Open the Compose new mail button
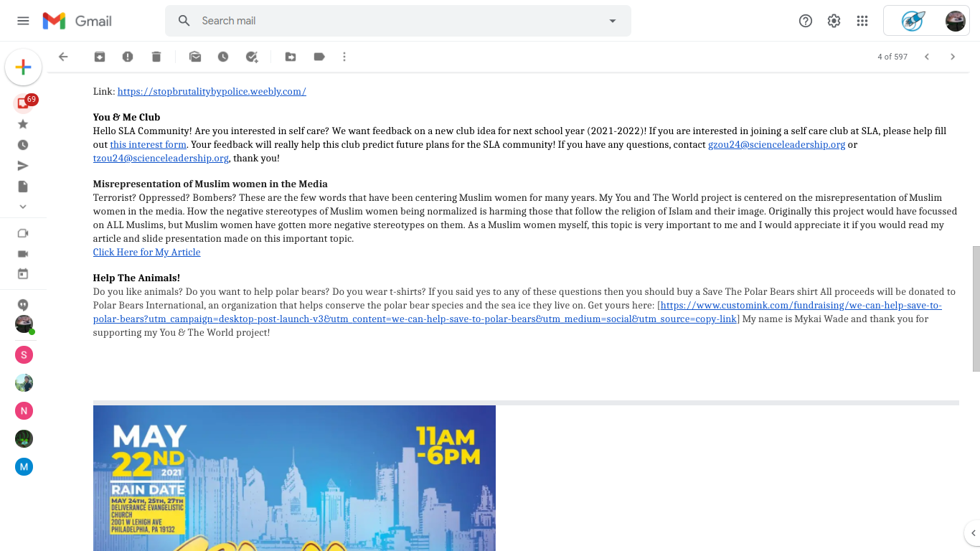Viewport: 980px width, 551px height. tap(23, 67)
